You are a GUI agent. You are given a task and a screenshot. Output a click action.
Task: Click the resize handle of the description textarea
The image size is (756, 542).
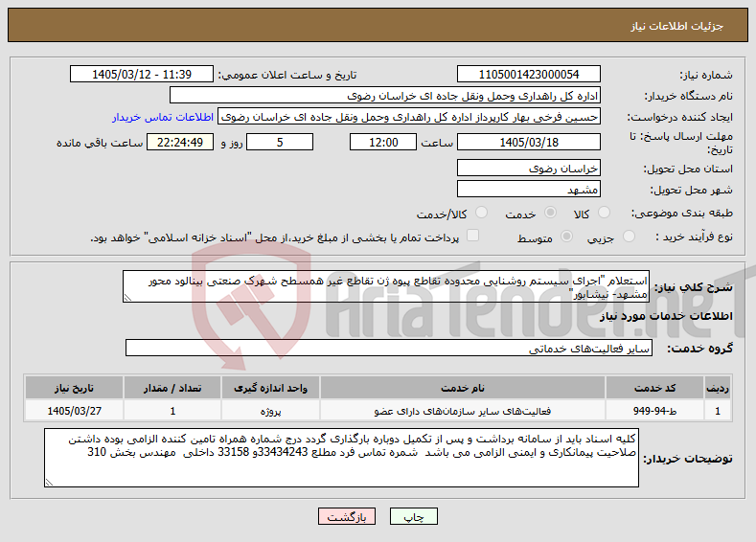coord(127,298)
